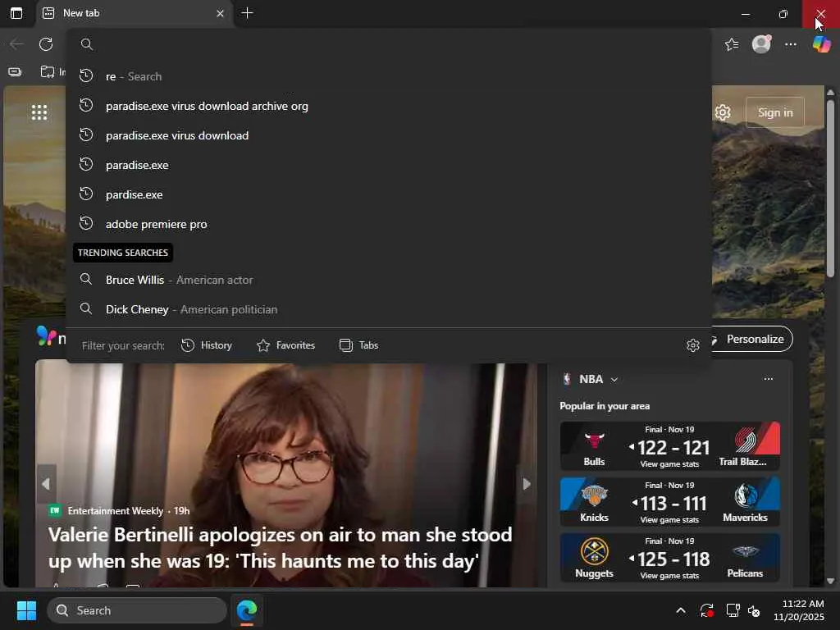Expand the NBA league dropdown
840x630 pixels.
click(x=614, y=379)
